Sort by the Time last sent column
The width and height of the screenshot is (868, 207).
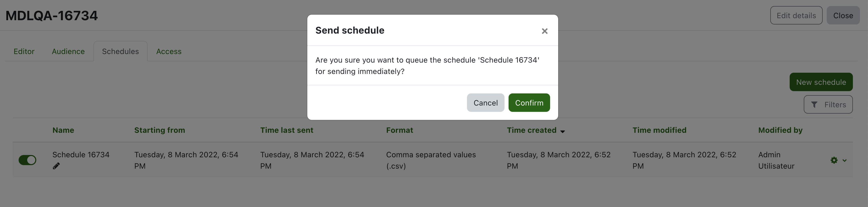click(x=287, y=130)
